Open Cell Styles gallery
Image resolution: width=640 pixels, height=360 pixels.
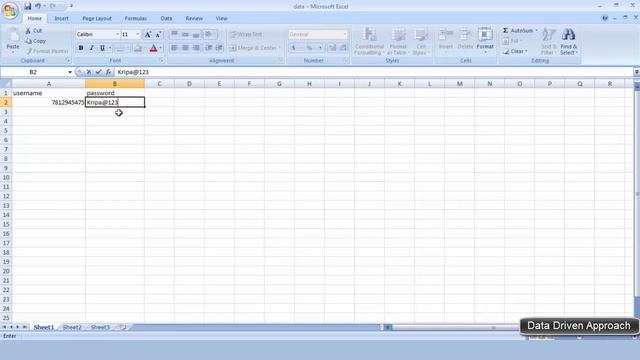420,41
